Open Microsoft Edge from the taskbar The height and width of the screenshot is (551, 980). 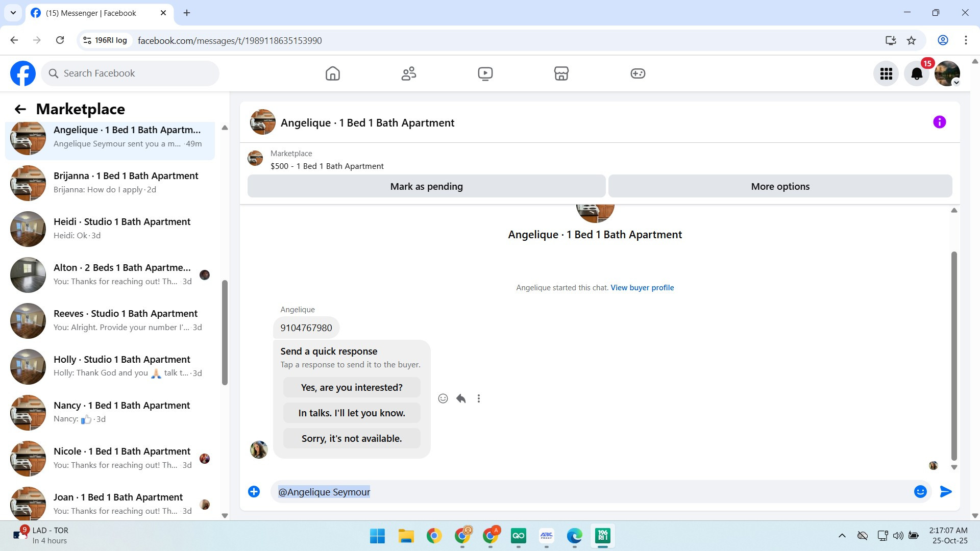(574, 536)
